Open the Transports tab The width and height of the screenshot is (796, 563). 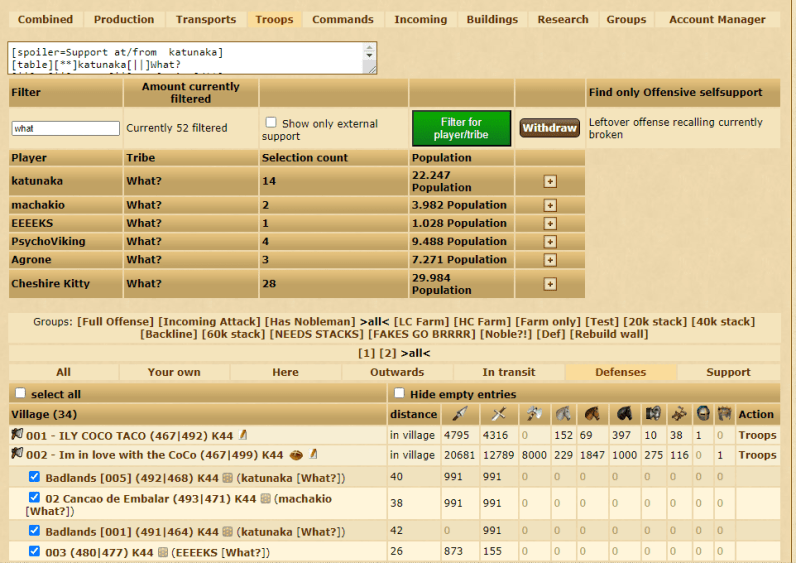tap(206, 19)
